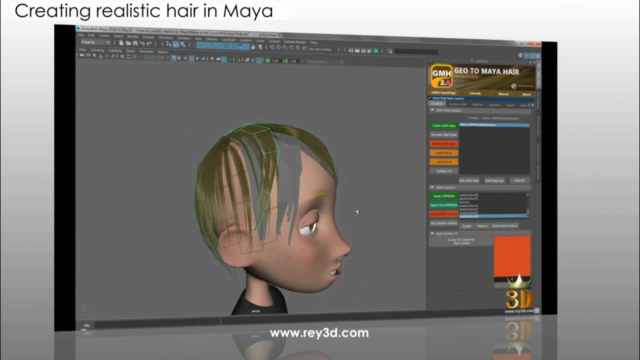This screenshot has width=640, height=360.
Task: Switch to the Surface Edit tab
Action: coord(457,104)
